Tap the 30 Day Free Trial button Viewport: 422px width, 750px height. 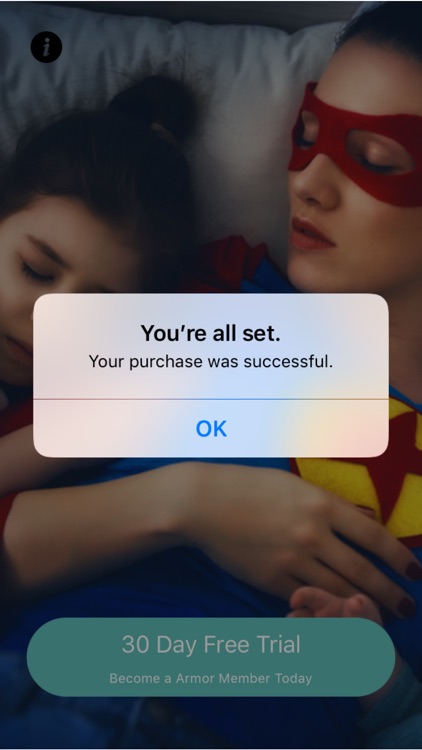point(211,657)
